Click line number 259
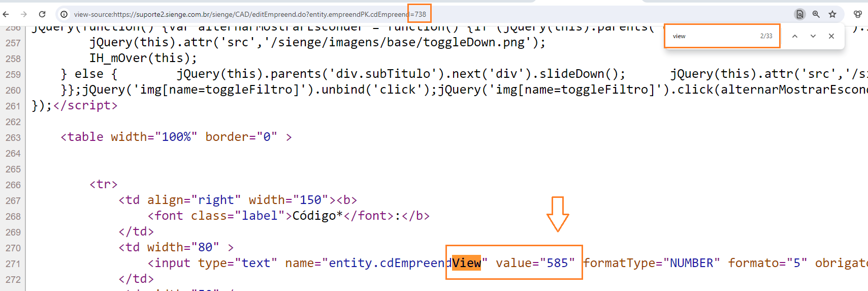The width and height of the screenshot is (868, 291). pos(13,75)
